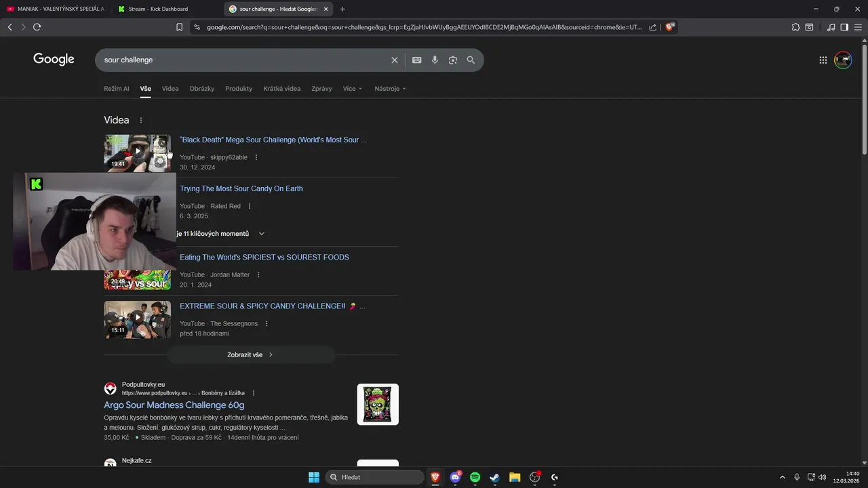The height and width of the screenshot is (488, 868).
Task: Open options for The Sessegnons video result
Action: tap(267, 323)
